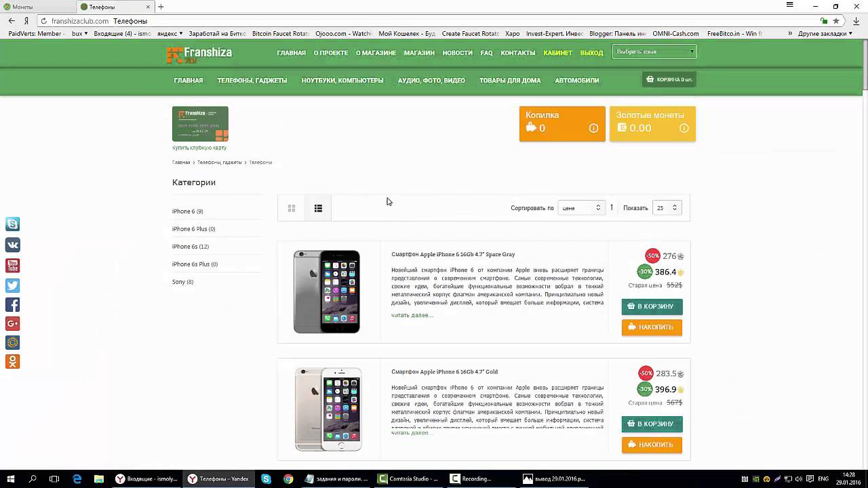Add Space Gray iPhone В КОРЗИНУ

652,306
